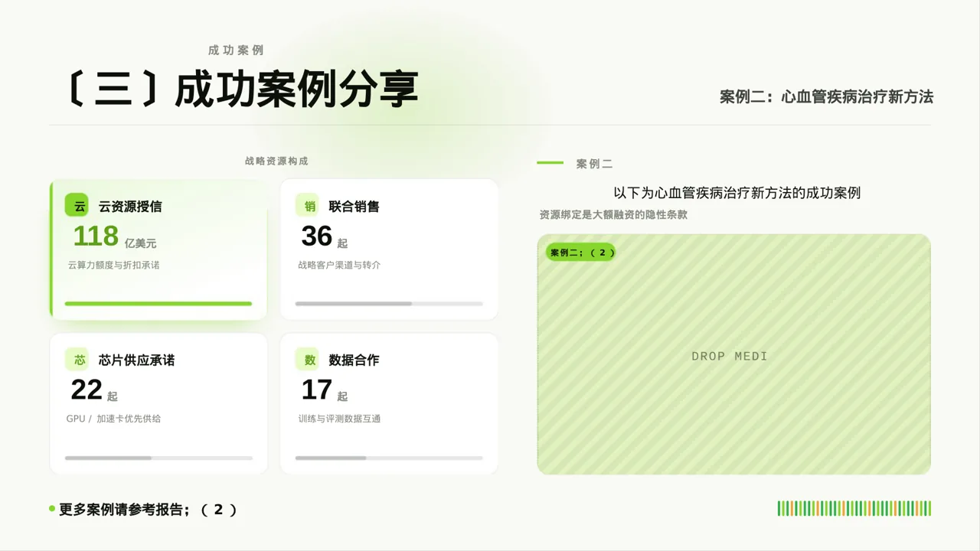
Task: Select the 案例二；（2） green badge
Action: coord(580,253)
